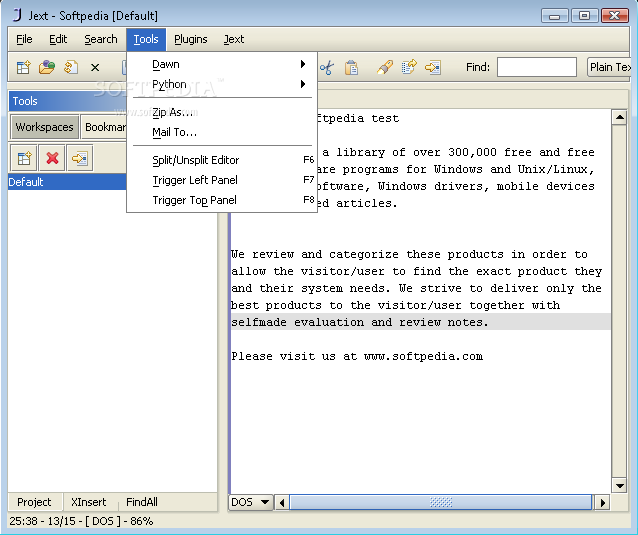This screenshot has height=535, width=638.
Task: Click the horizontal scrollbar right arrow
Action: coord(602,502)
